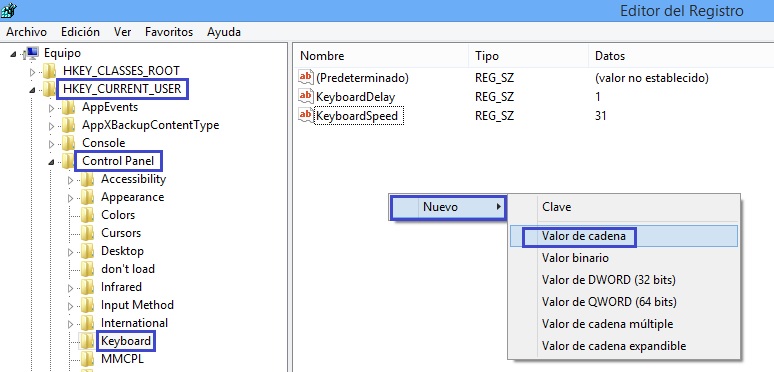The width and height of the screenshot is (774, 372).
Task: Choose Valor de cadena múltiple
Action: pos(624,324)
